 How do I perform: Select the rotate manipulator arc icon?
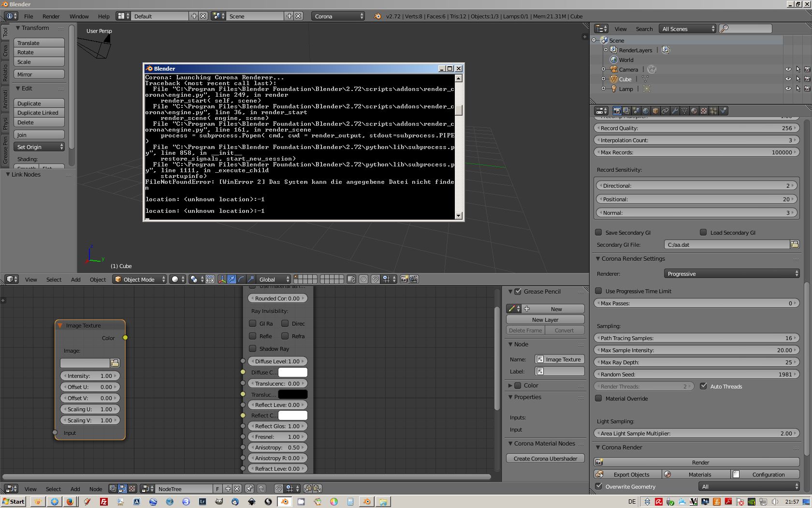click(241, 279)
